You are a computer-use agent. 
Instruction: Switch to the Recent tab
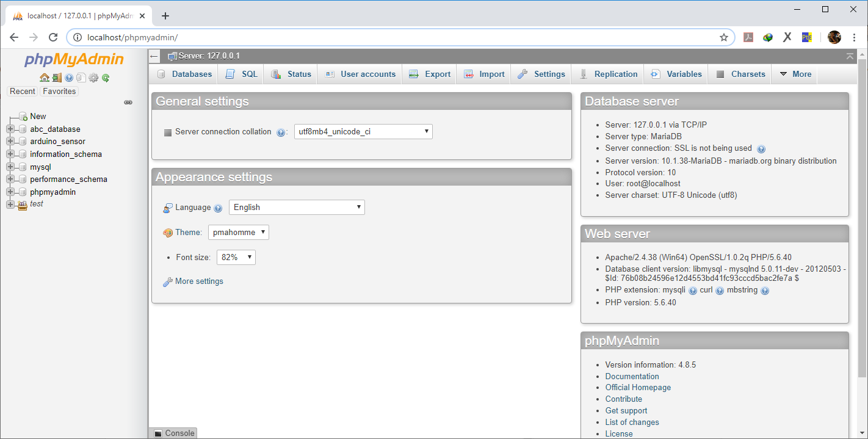click(22, 91)
